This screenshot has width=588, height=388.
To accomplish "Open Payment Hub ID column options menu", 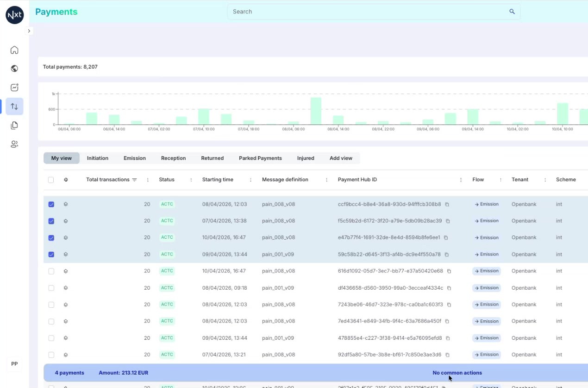I will point(461,180).
